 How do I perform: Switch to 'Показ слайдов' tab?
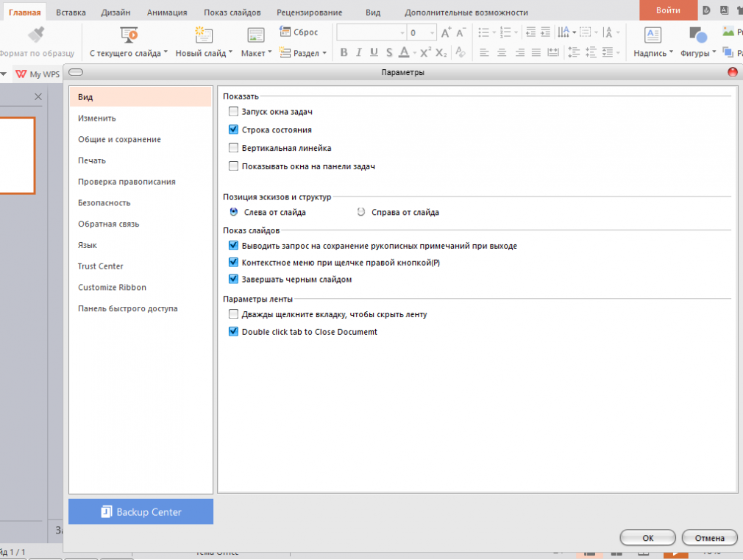coord(232,13)
